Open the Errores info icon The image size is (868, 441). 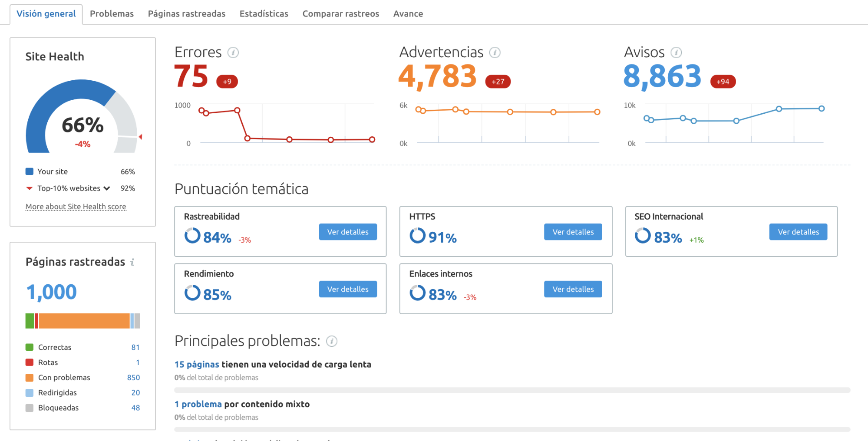pyautogui.click(x=233, y=53)
